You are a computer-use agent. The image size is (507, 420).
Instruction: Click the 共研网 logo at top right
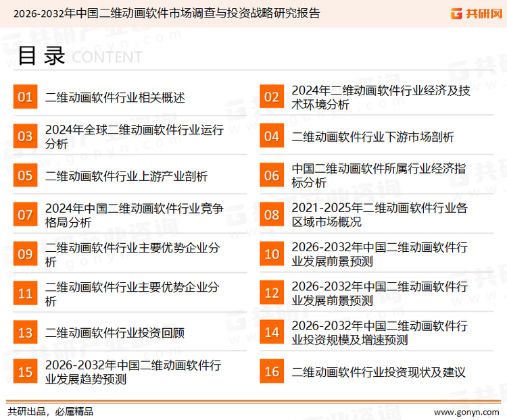477,14
